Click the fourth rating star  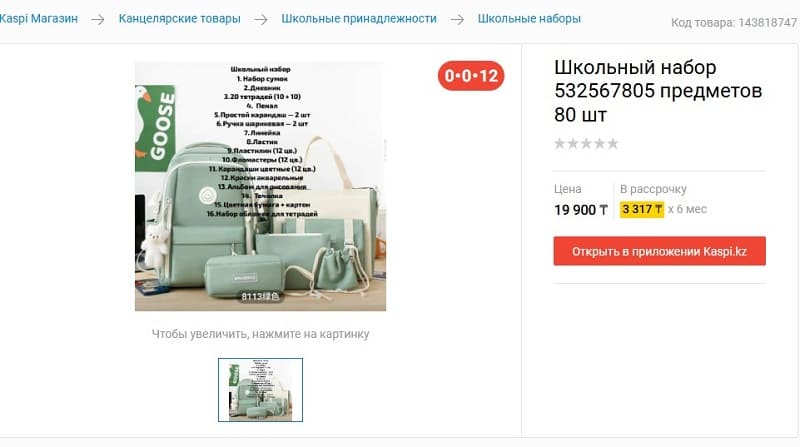tap(599, 143)
